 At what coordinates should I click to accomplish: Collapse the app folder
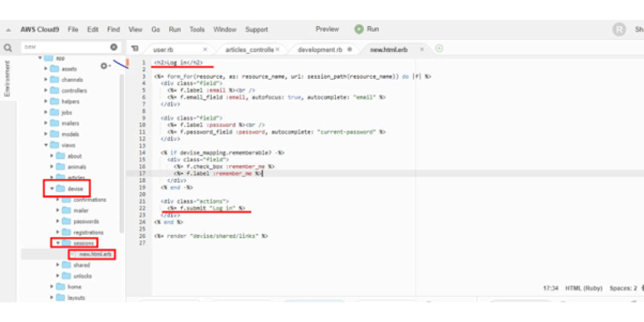(x=40, y=58)
